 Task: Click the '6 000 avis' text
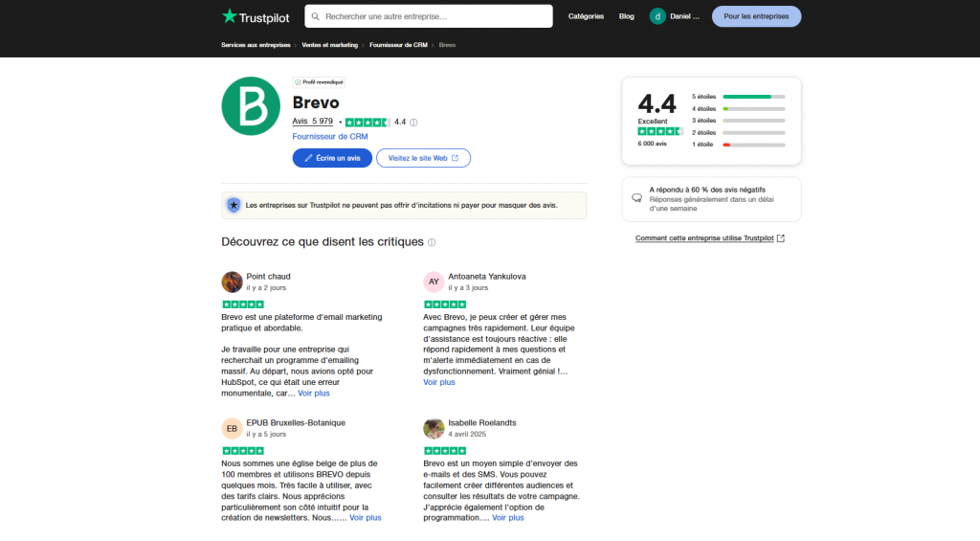click(652, 144)
